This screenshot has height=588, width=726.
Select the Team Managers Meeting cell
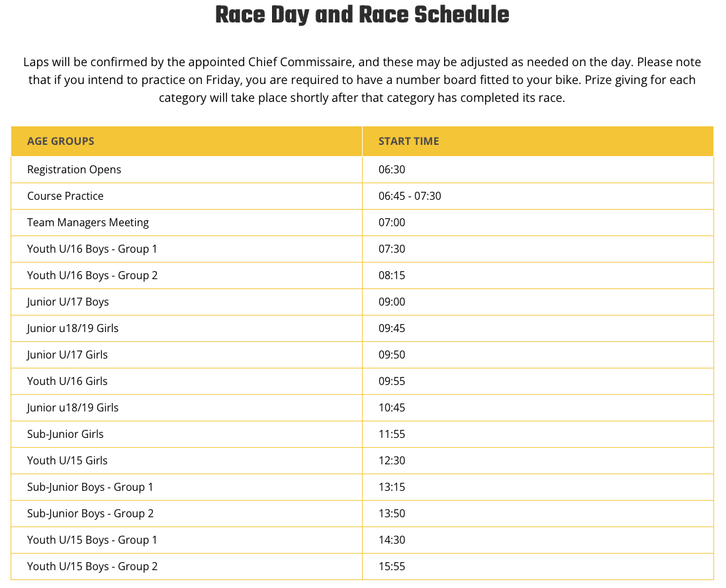pyautogui.click(x=88, y=222)
